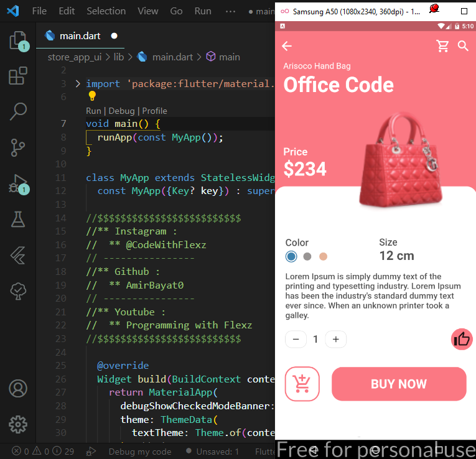Click the 'AmirBayat0' comment text
This screenshot has height=459, width=476.
155,285
